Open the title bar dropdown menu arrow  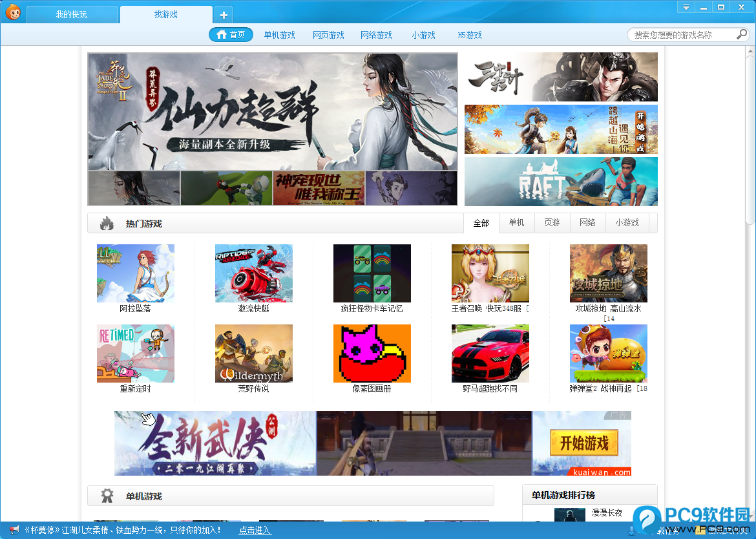pyautogui.click(x=686, y=6)
